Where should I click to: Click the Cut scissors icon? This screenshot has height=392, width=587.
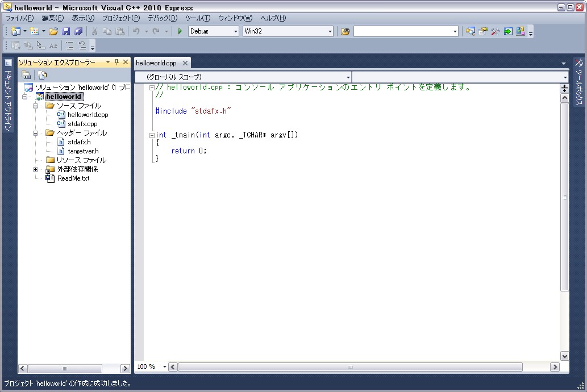(95, 31)
